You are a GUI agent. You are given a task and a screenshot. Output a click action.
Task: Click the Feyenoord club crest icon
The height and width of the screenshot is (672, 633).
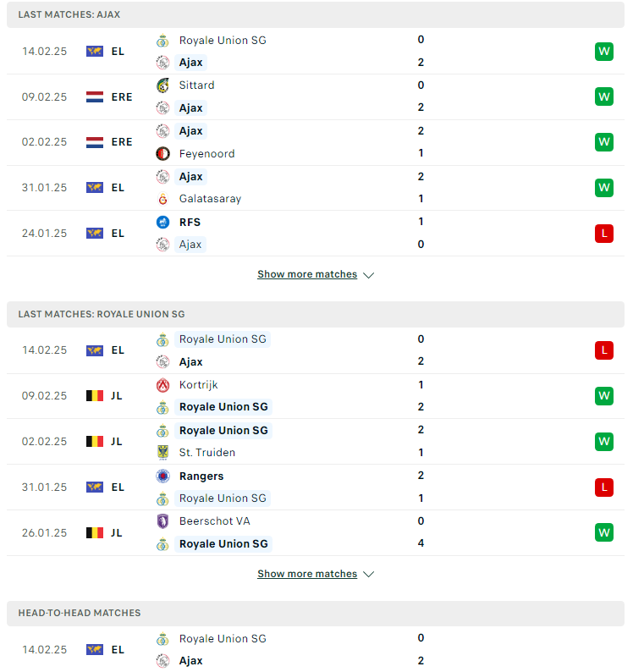pos(162,153)
